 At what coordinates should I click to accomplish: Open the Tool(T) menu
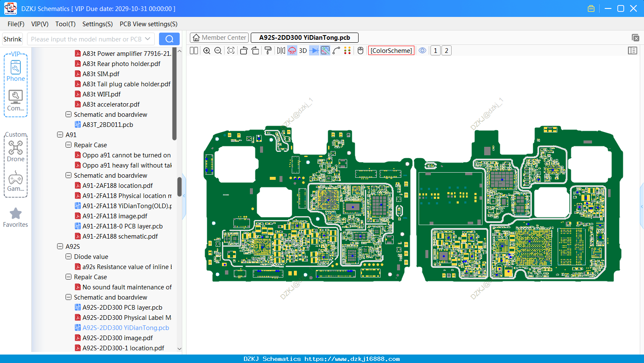[x=66, y=24]
